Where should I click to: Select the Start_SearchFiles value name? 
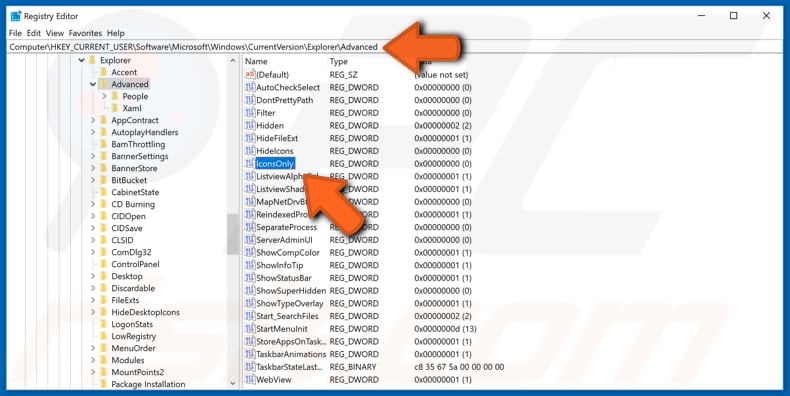coord(287,316)
